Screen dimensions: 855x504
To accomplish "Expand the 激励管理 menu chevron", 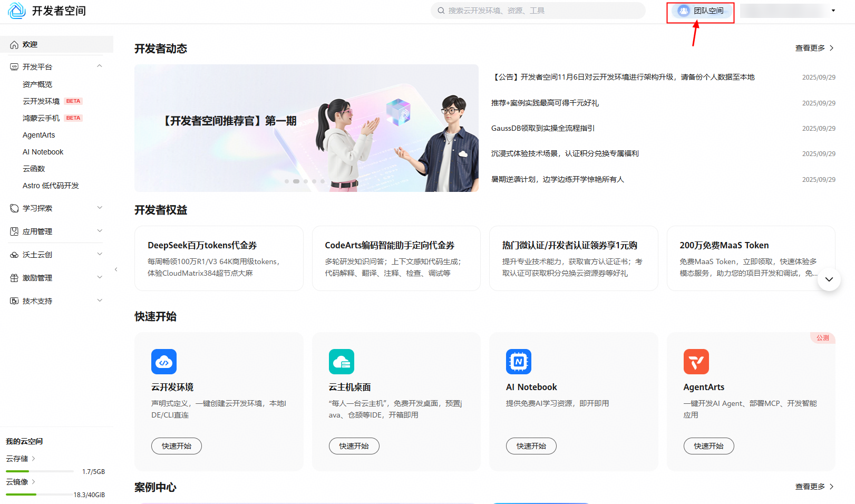I will [x=100, y=277].
